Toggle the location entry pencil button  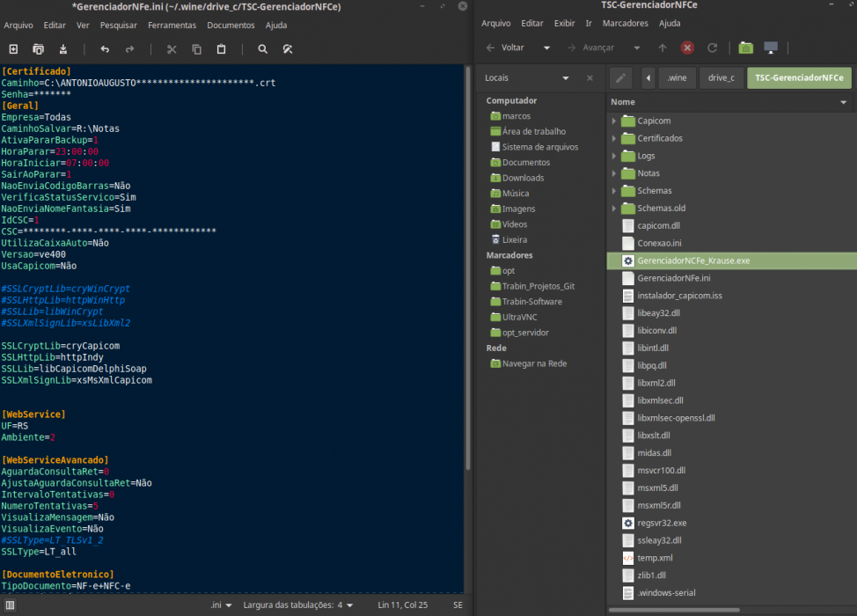[621, 78]
